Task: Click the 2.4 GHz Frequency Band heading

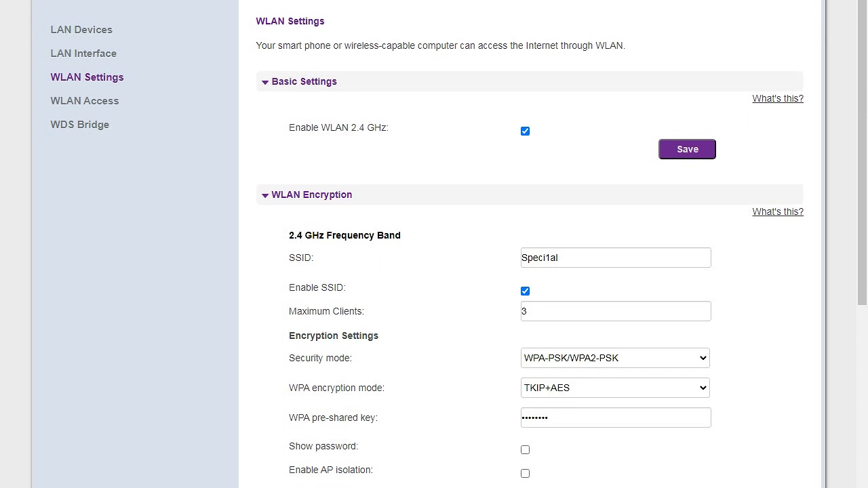Action: pyautogui.click(x=344, y=235)
